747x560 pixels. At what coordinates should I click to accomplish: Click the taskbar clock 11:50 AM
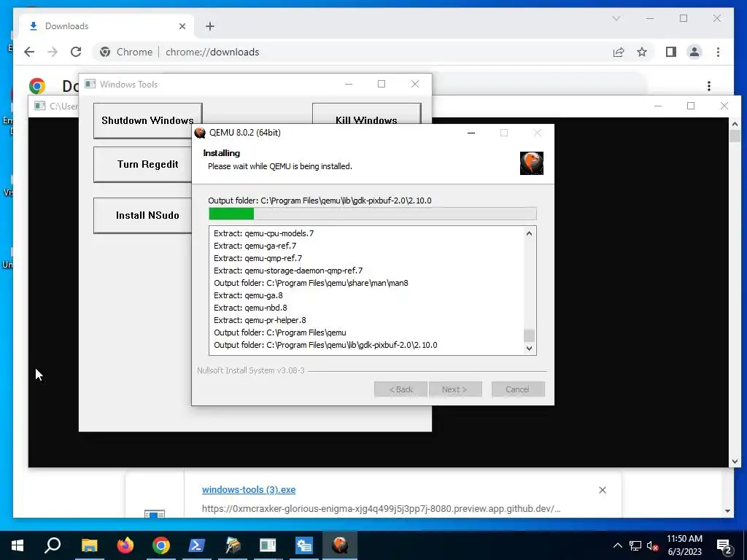[684, 539]
